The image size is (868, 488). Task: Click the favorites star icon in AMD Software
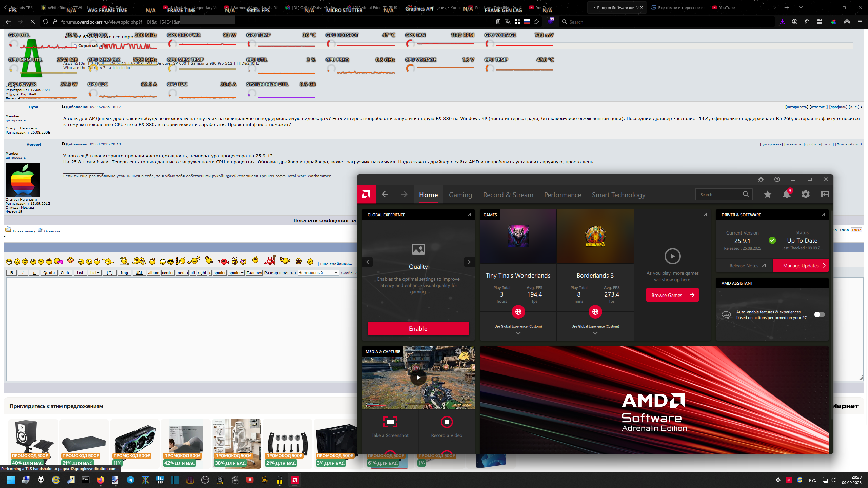(768, 194)
